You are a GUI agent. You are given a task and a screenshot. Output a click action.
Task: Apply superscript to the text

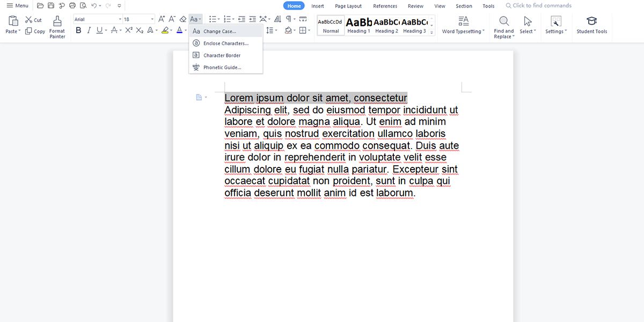pyautogui.click(x=128, y=31)
